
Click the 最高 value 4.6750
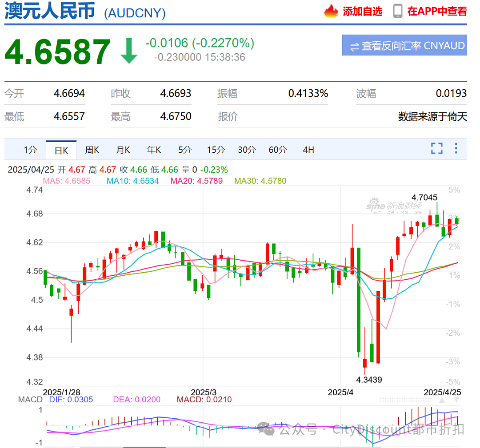click(176, 116)
